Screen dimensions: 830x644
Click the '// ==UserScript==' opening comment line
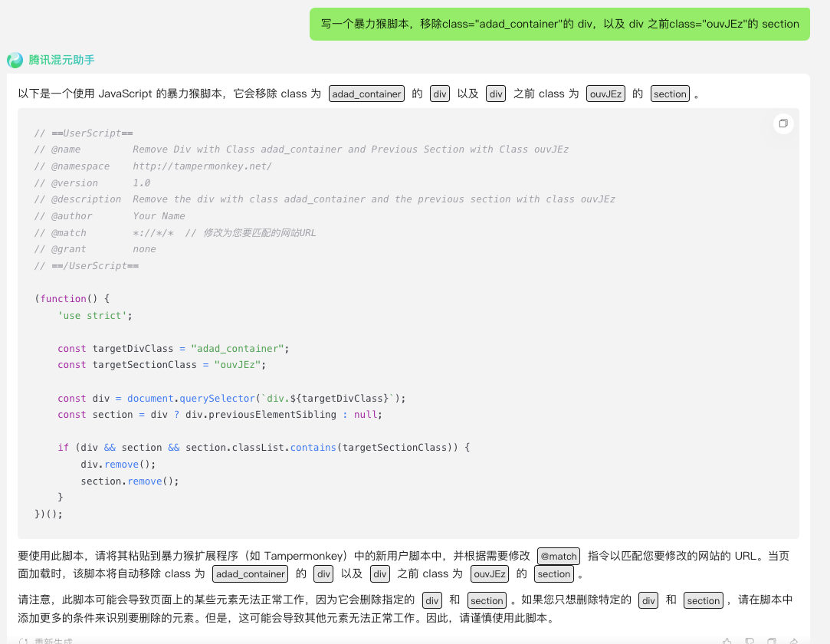84,133
